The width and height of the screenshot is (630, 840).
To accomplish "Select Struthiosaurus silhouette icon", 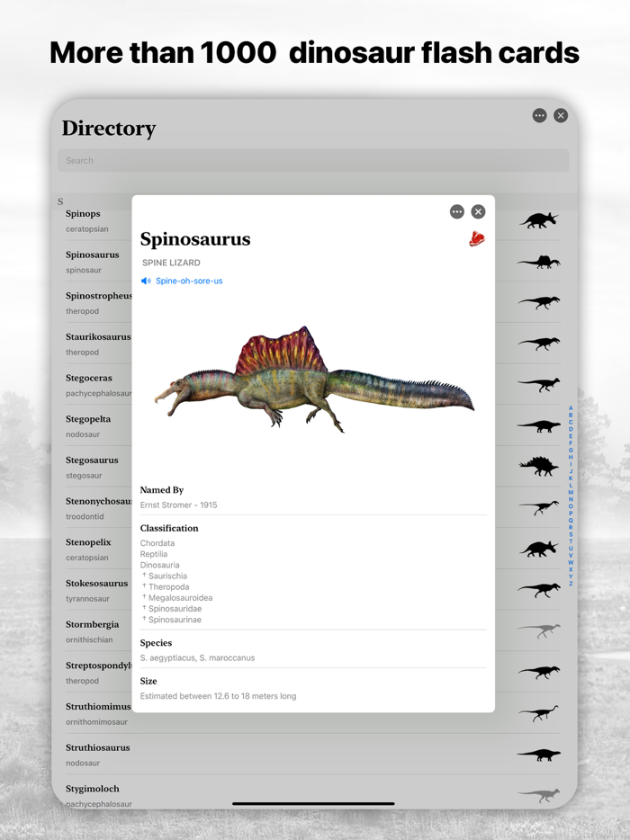I will [539, 755].
